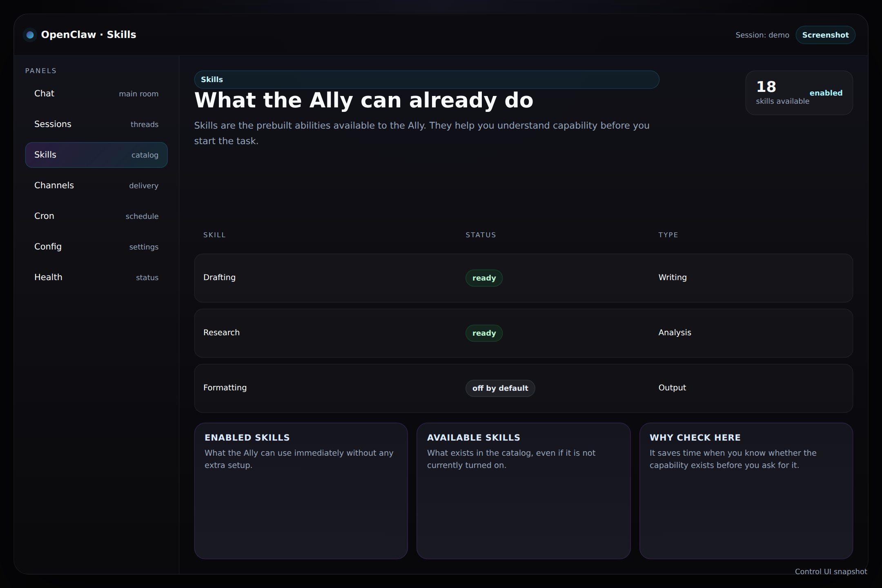Click the Analysis type cell
Image resolution: width=882 pixels, height=588 pixels.
pos(675,332)
